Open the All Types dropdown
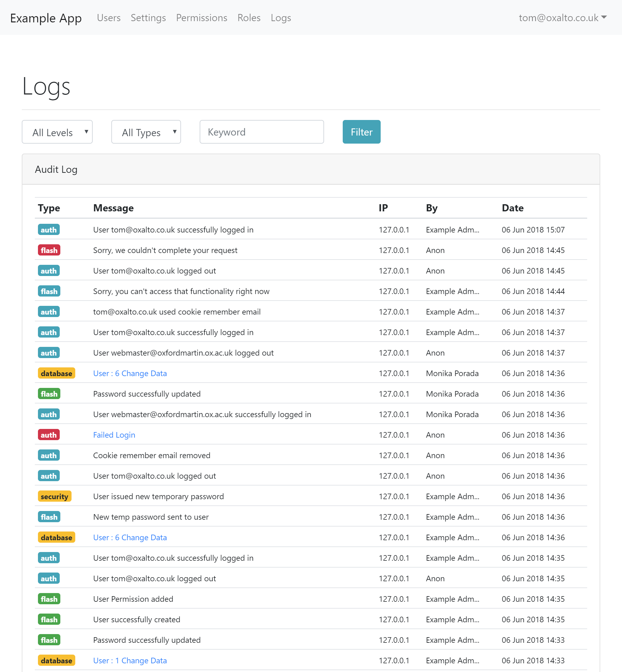Image resolution: width=622 pixels, height=672 pixels. [146, 132]
